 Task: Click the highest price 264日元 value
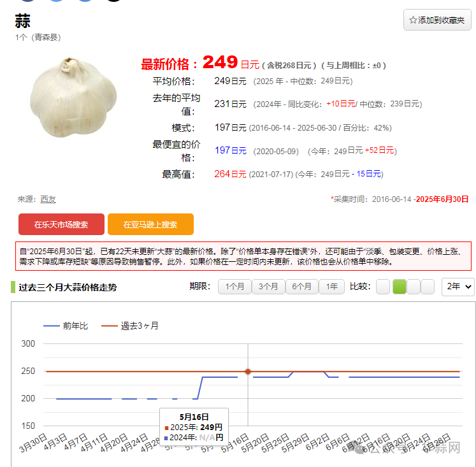click(x=230, y=174)
